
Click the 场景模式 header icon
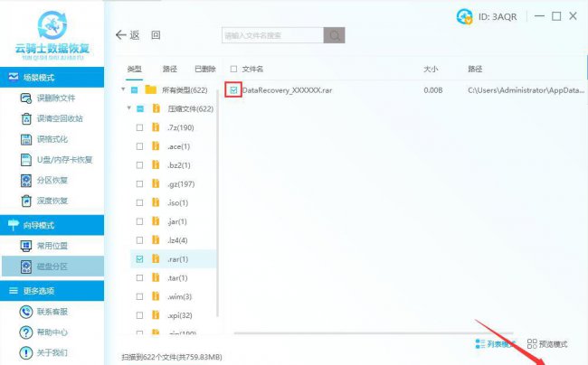(x=14, y=77)
